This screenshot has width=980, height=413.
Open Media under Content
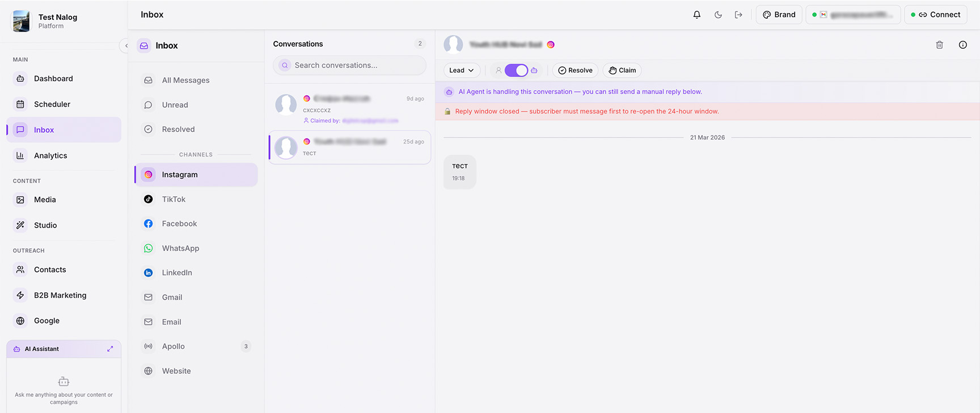pos(64,200)
